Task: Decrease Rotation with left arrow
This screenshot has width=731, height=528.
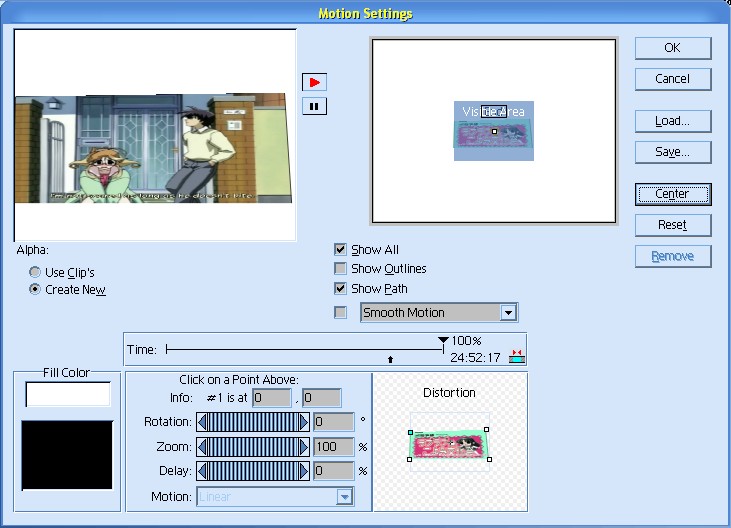Action: click(x=202, y=422)
